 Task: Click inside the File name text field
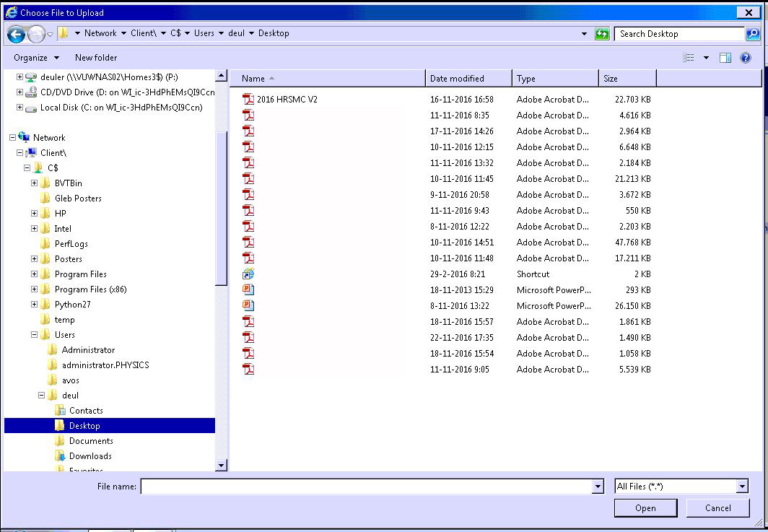(x=365, y=487)
